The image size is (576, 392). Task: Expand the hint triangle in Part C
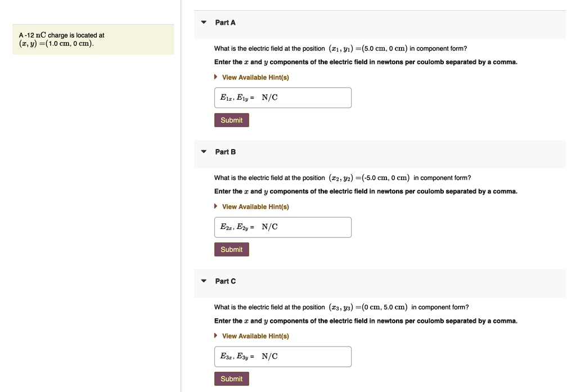[x=217, y=336]
